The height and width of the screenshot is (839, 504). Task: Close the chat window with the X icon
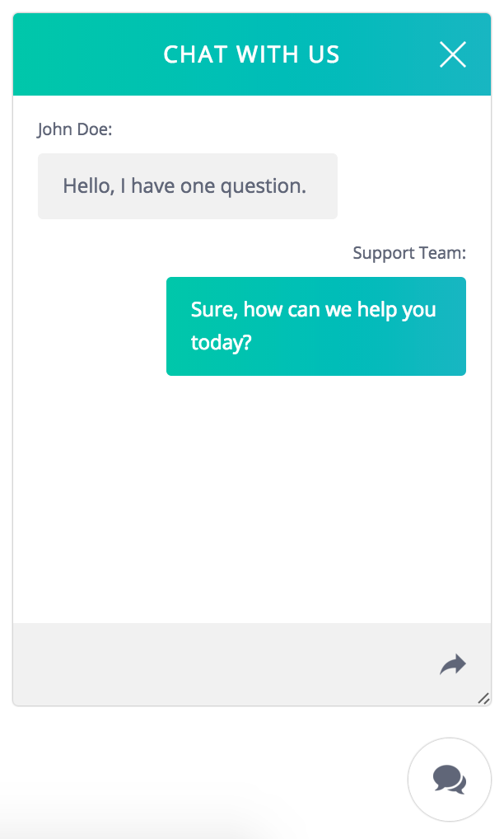click(453, 54)
